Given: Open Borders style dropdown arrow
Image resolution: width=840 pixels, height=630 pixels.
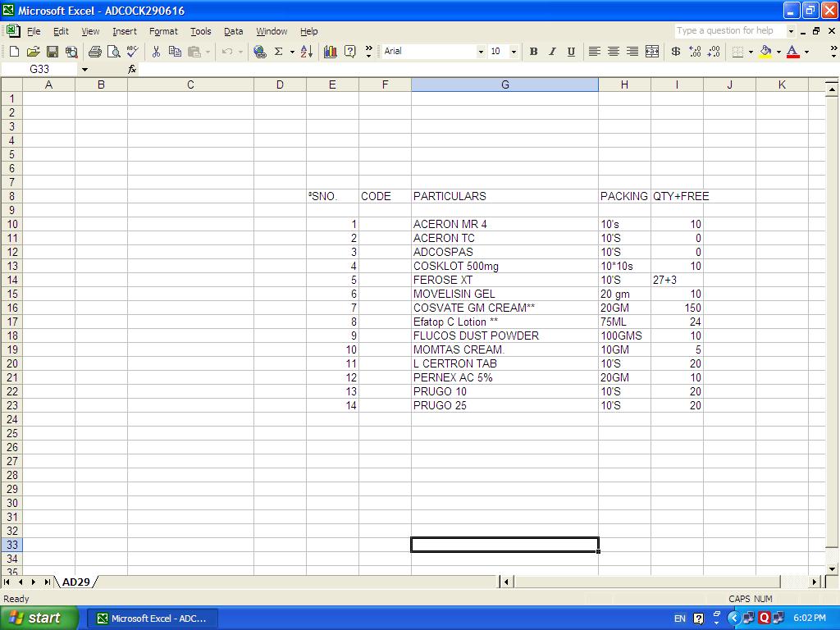Looking at the screenshot, I should click(751, 52).
